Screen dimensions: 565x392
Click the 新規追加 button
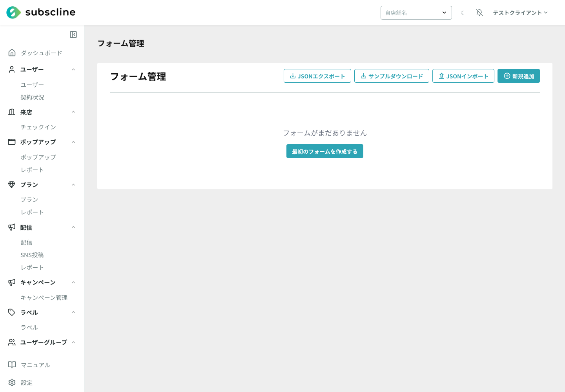(519, 76)
